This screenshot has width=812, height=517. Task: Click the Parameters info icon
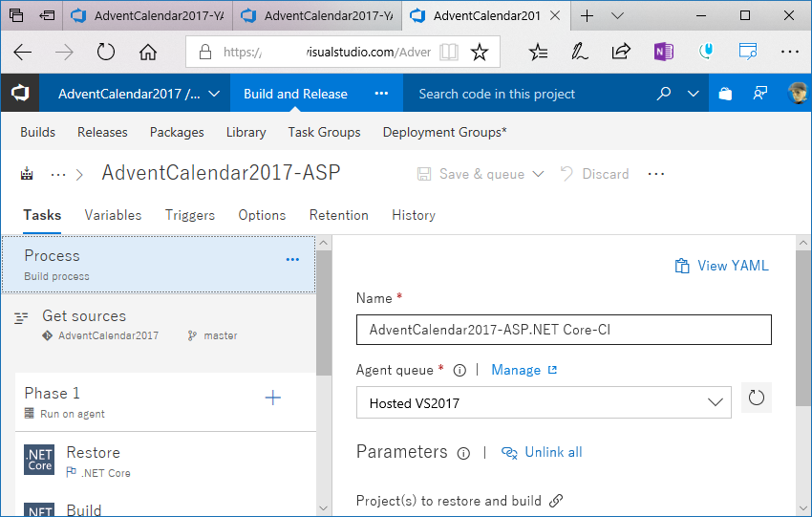point(463,453)
